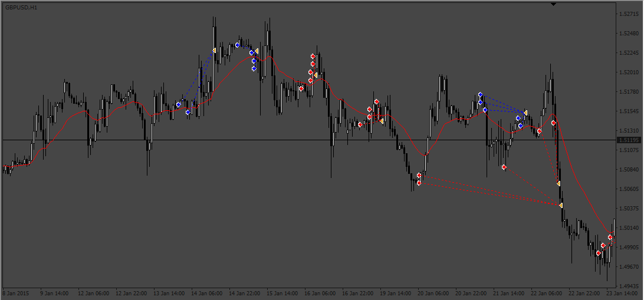Click the GBPUSD,H1 chart symbol label
Viewport: 644px width, 300px height.
(21, 8)
